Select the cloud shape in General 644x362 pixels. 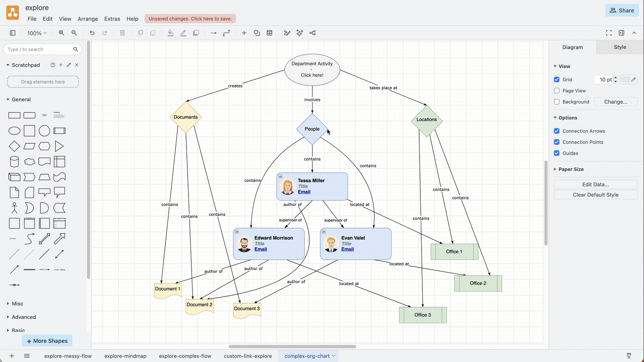tap(29, 162)
